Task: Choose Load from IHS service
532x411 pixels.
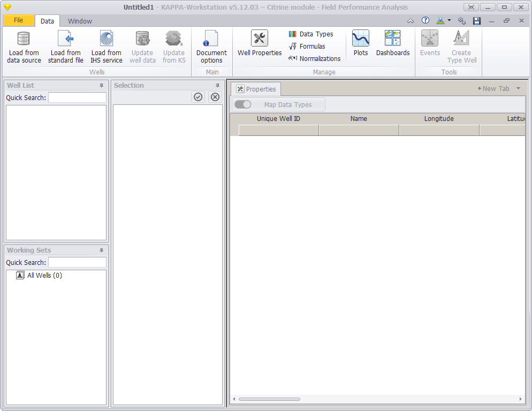Action: tap(106, 47)
